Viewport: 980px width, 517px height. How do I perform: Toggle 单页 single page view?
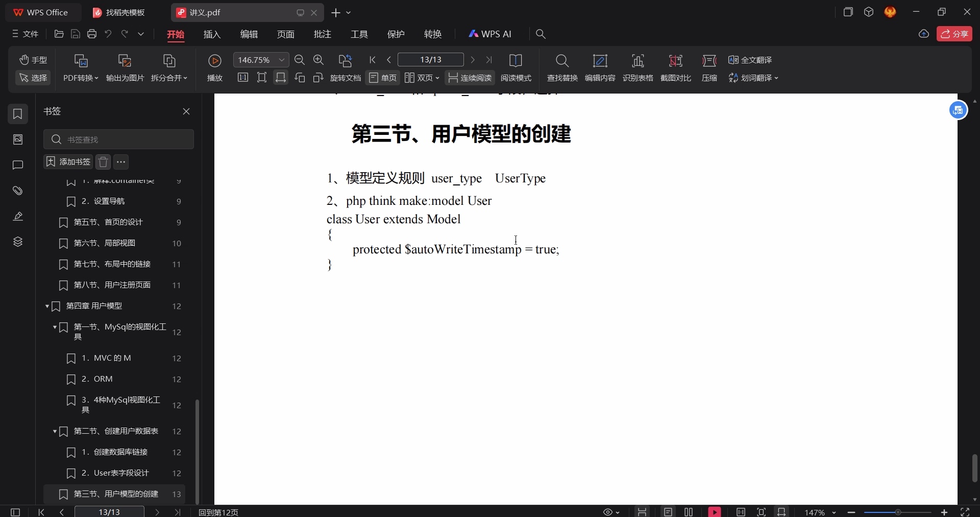[x=382, y=78]
